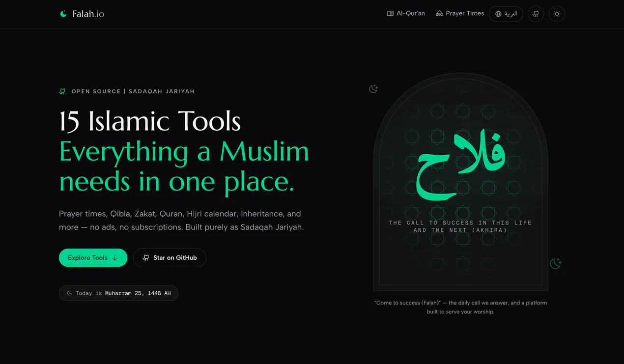Click the mosque icon beside Prayer Times
The image size is (624, 364).
(x=439, y=14)
